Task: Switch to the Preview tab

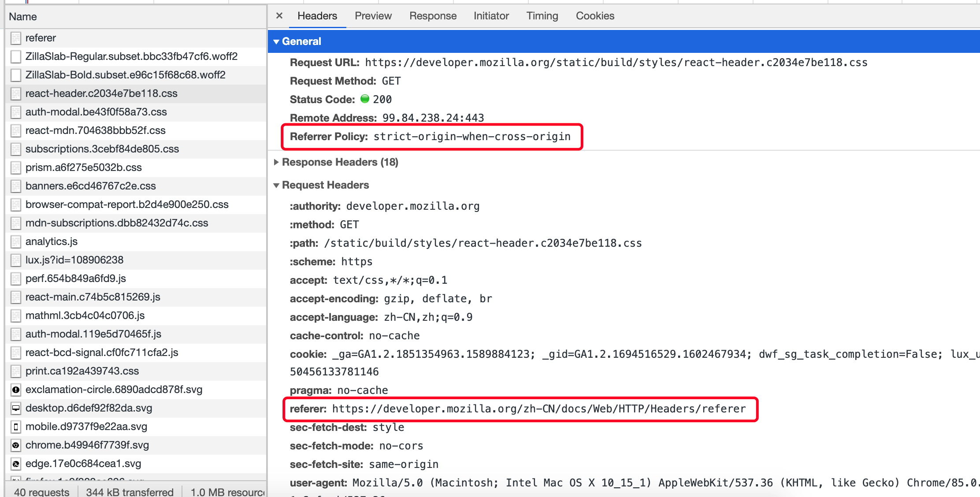Action: point(373,16)
